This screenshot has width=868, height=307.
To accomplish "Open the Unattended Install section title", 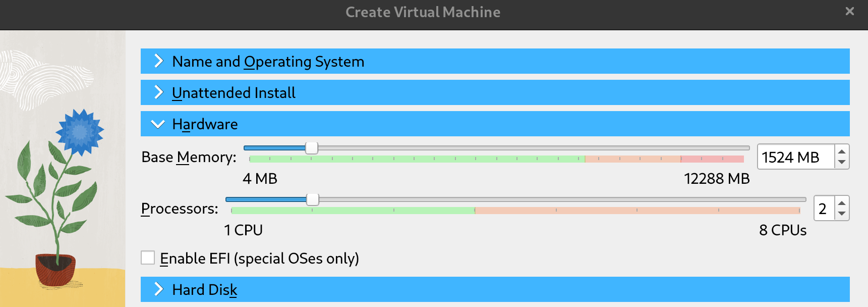I will point(234,92).
